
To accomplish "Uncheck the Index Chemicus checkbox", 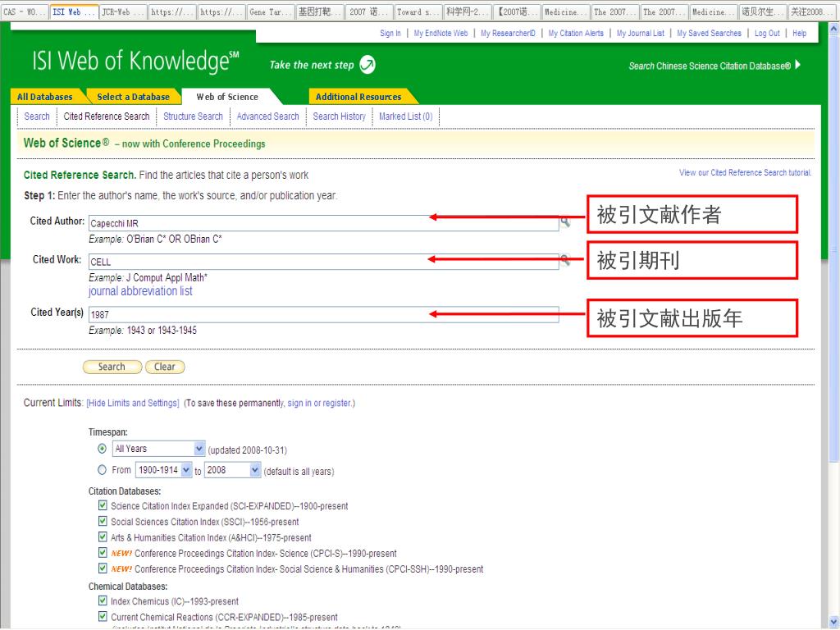I will 103,600.
